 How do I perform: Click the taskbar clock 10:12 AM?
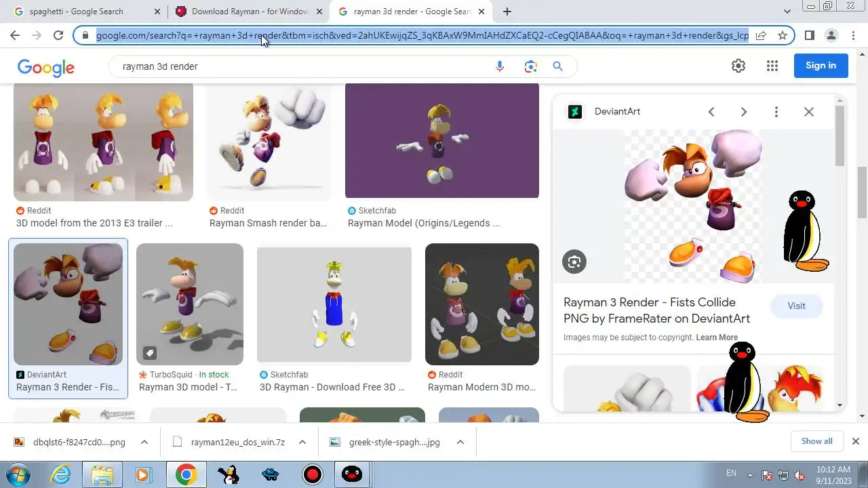click(x=833, y=474)
